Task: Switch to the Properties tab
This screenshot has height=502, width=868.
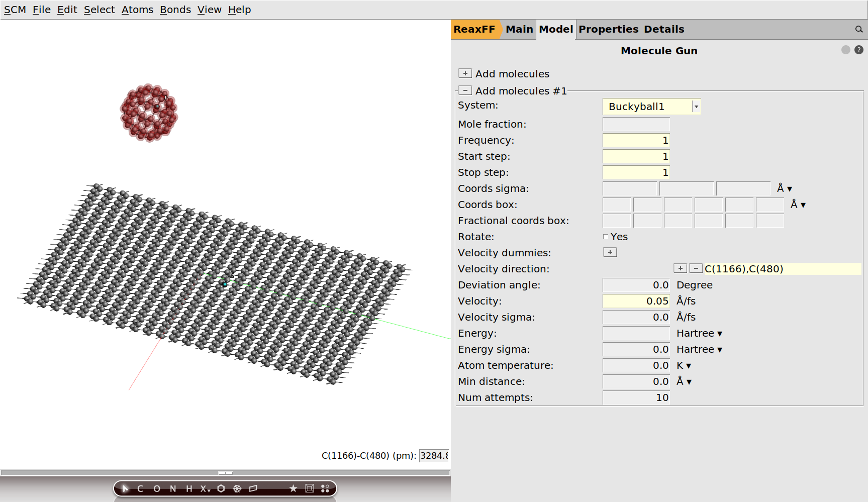Action: tap(608, 29)
